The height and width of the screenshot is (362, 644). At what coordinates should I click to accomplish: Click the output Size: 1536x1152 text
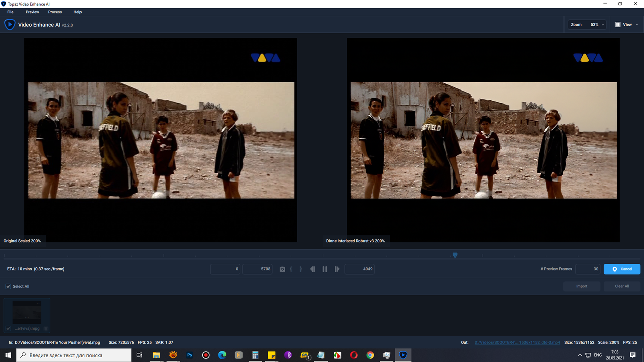pos(580,342)
